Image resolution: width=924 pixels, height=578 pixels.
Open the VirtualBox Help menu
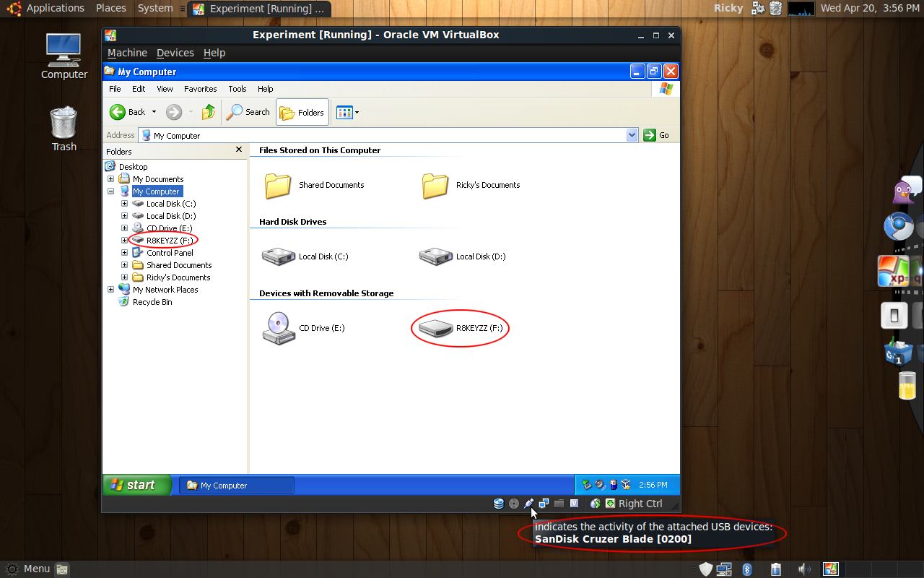coord(214,53)
